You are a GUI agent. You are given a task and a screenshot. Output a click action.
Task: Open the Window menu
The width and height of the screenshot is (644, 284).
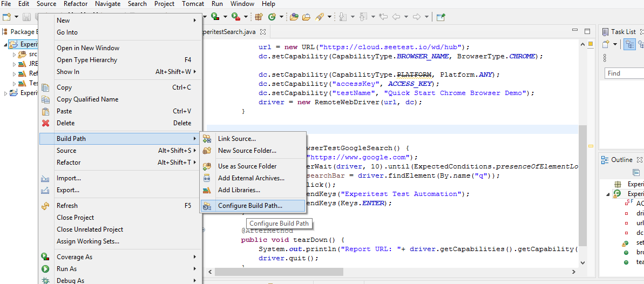(x=242, y=4)
